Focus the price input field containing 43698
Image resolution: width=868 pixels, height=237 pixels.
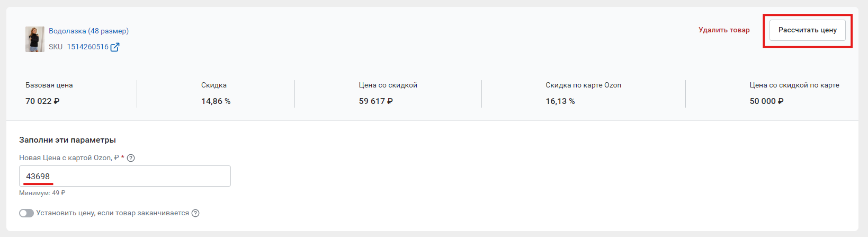pos(125,176)
